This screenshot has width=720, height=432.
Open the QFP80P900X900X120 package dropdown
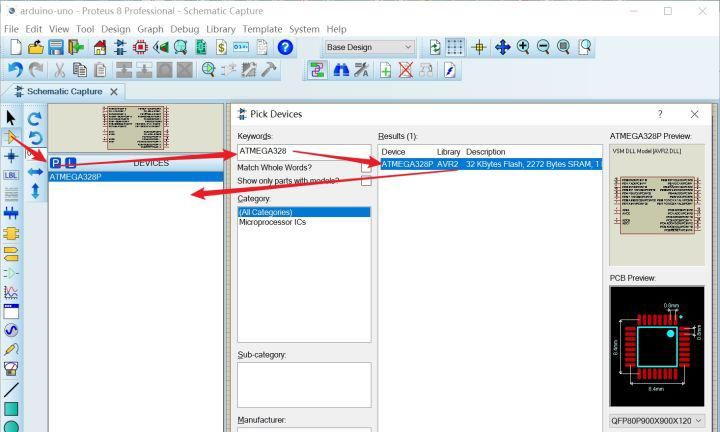click(x=657, y=421)
